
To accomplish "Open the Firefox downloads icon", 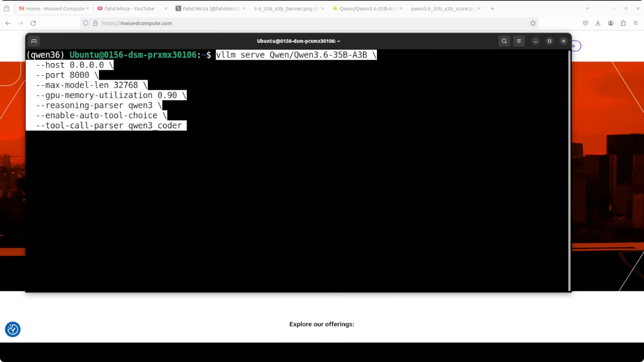I will (x=598, y=23).
